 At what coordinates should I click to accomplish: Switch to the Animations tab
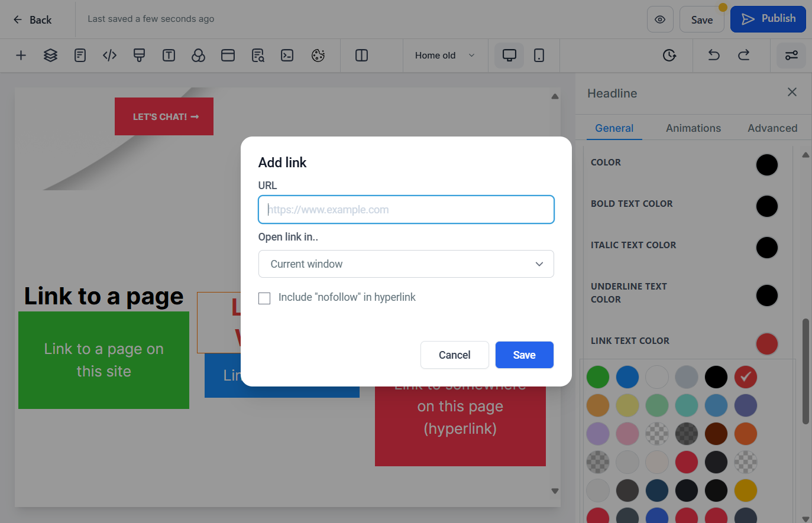pos(693,128)
